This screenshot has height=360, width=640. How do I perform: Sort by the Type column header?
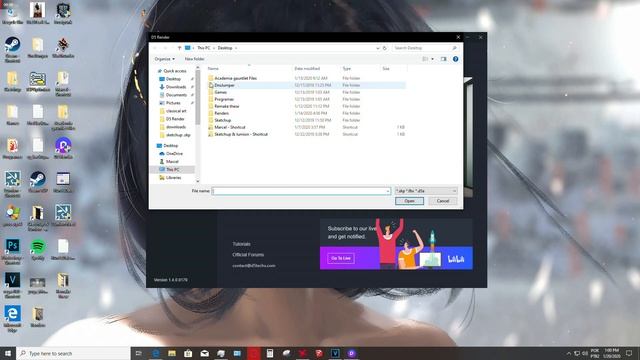coord(347,69)
